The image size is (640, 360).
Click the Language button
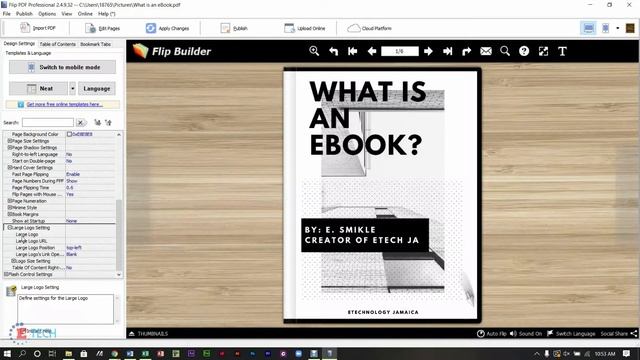coord(97,89)
